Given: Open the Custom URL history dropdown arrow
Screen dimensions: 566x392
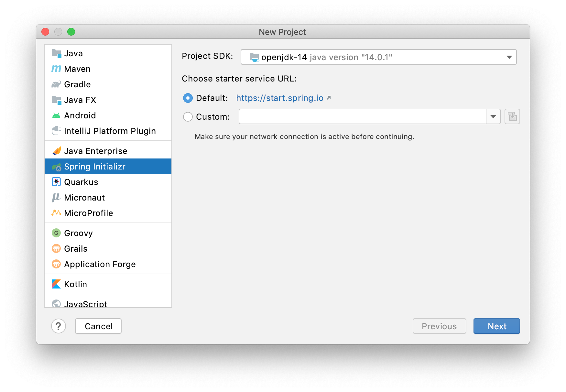Looking at the screenshot, I should point(493,116).
